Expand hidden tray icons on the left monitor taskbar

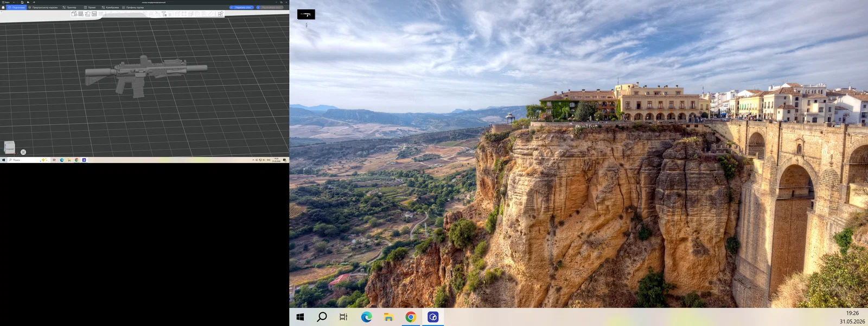coord(253,160)
